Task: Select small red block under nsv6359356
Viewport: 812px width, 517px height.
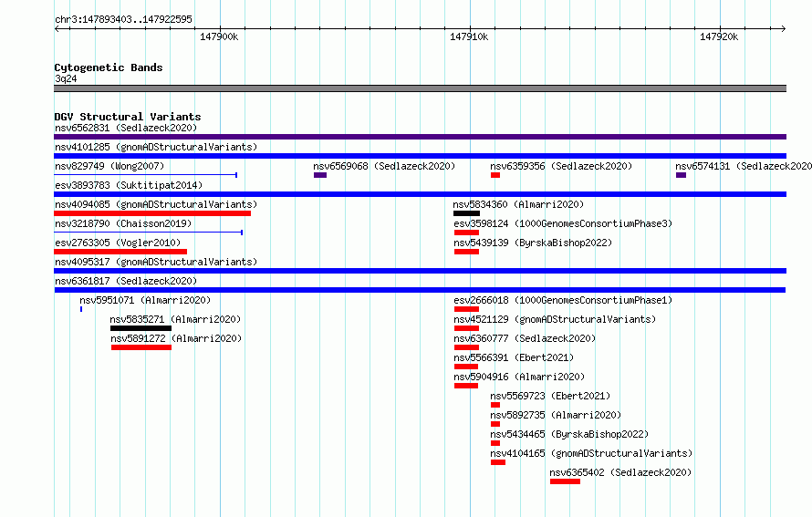Action: 495,175
